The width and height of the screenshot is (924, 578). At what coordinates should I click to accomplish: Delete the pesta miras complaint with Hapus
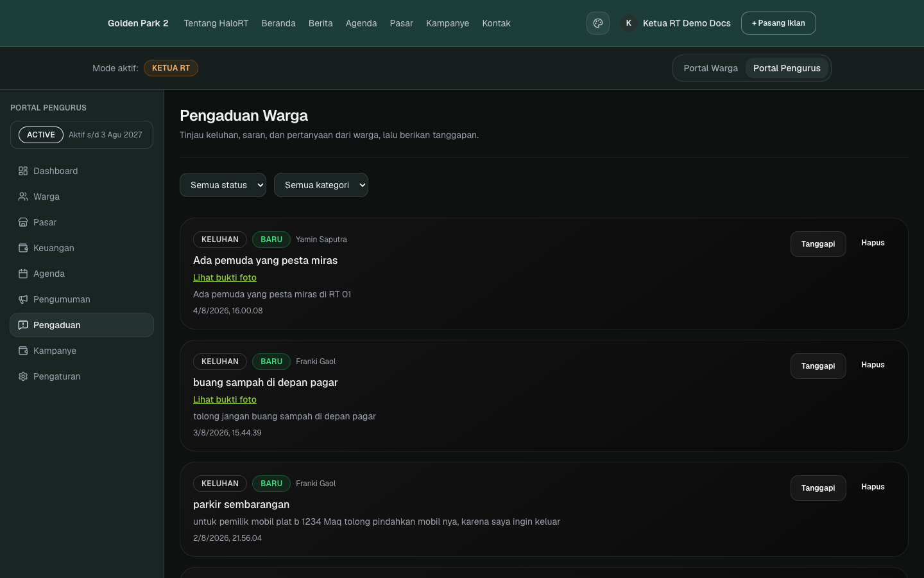873,243
